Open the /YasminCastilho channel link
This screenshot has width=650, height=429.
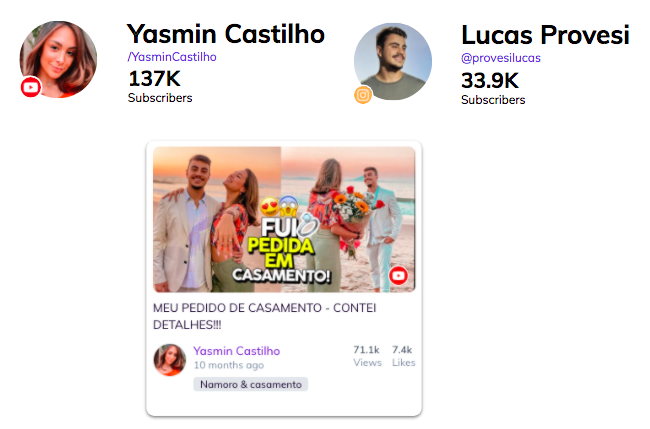click(172, 57)
